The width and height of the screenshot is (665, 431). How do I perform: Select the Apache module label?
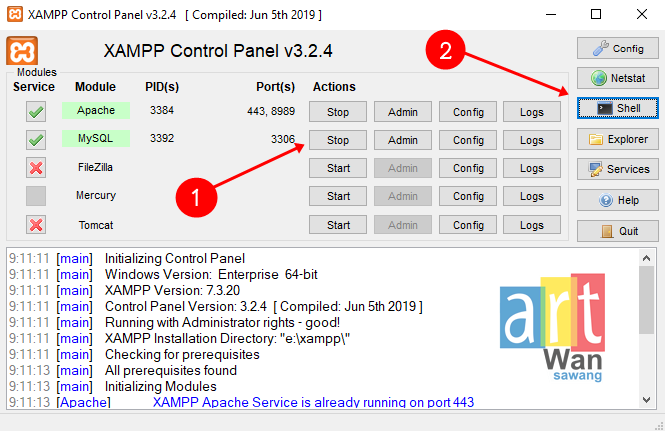(x=96, y=110)
